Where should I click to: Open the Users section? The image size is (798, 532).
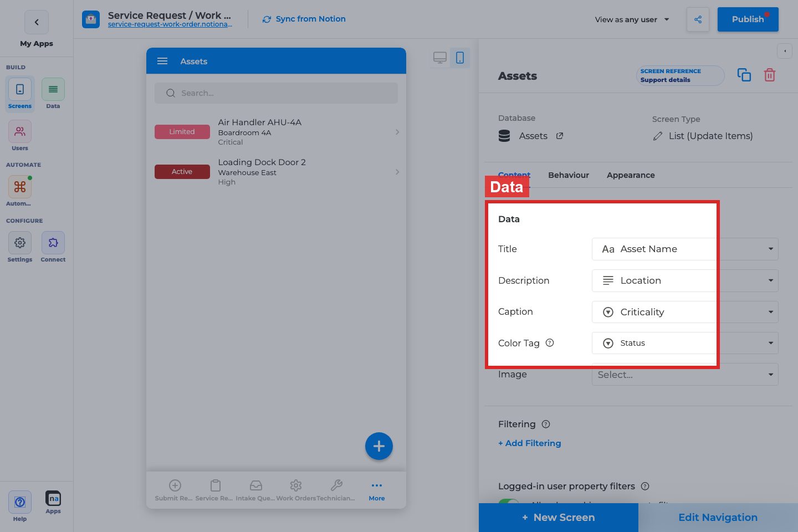coord(20,136)
